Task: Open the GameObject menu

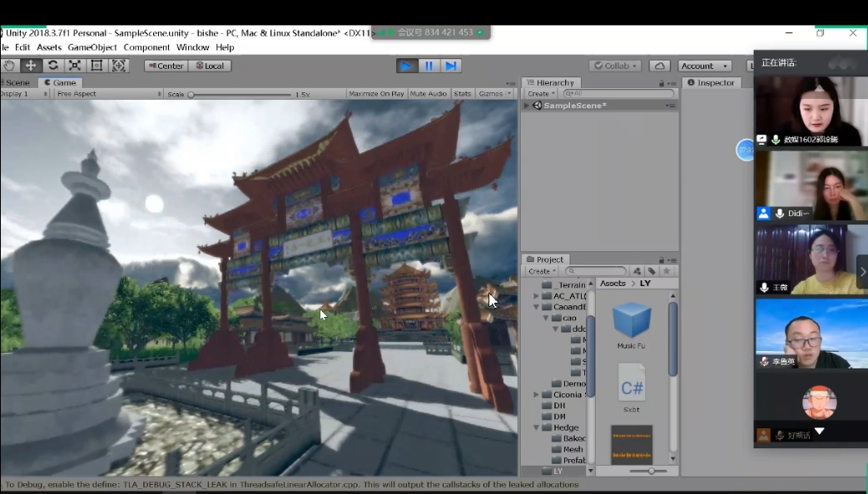Action: click(x=92, y=47)
